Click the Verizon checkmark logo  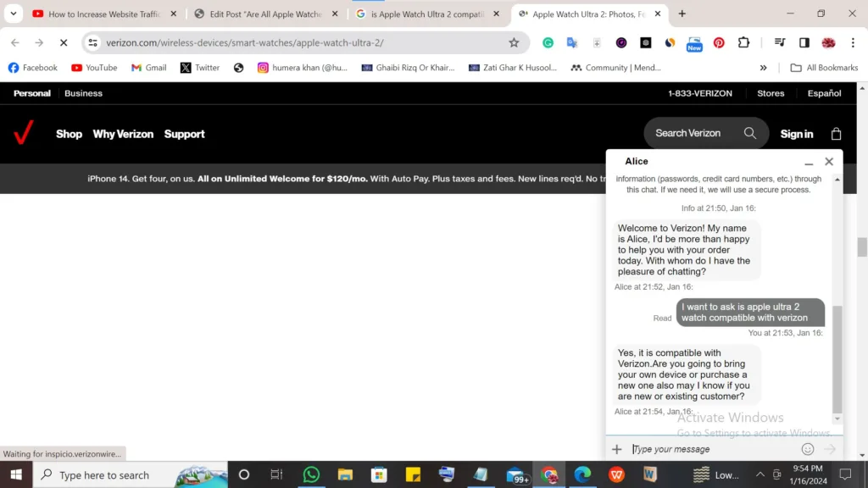[x=24, y=133]
